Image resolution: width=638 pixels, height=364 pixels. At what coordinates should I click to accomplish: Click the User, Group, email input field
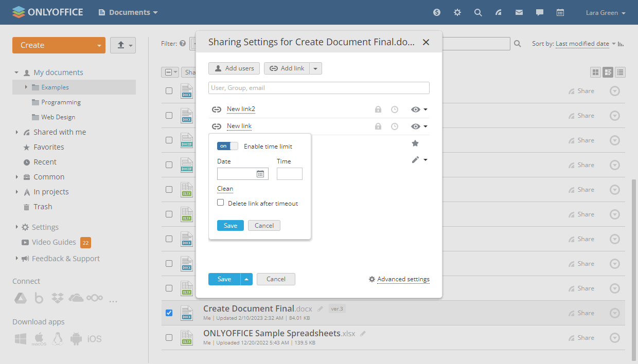click(x=318, y=88)
